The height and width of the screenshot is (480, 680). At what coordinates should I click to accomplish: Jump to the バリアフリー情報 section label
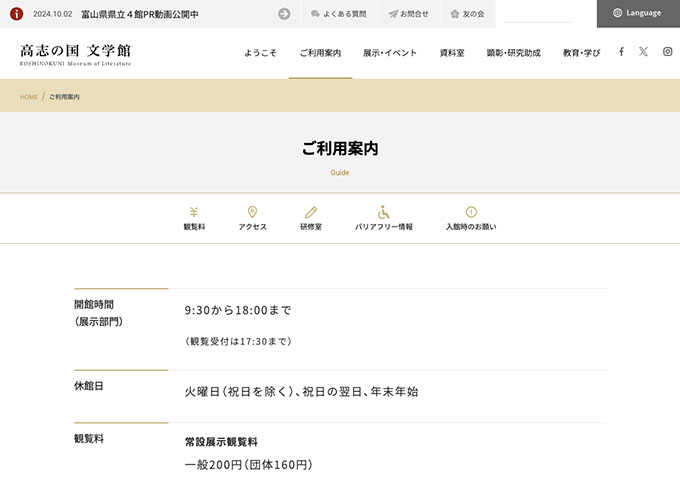click(x=384, y=227)
